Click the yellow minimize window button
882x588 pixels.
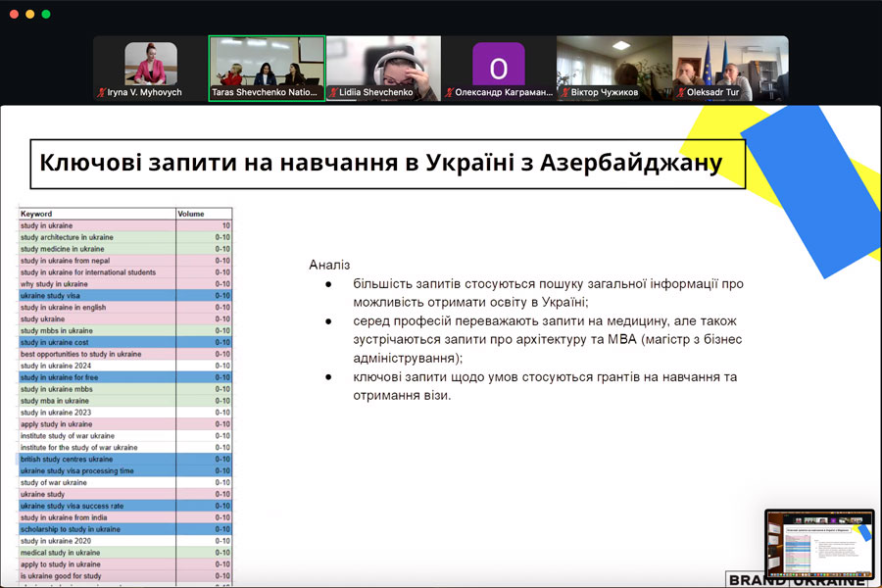[29, 14]
